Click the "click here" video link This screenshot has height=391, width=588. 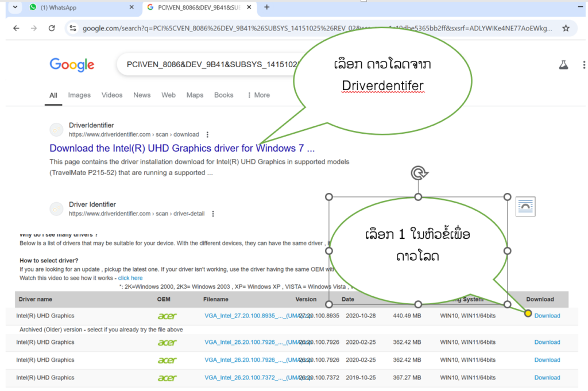click(130, 278)
